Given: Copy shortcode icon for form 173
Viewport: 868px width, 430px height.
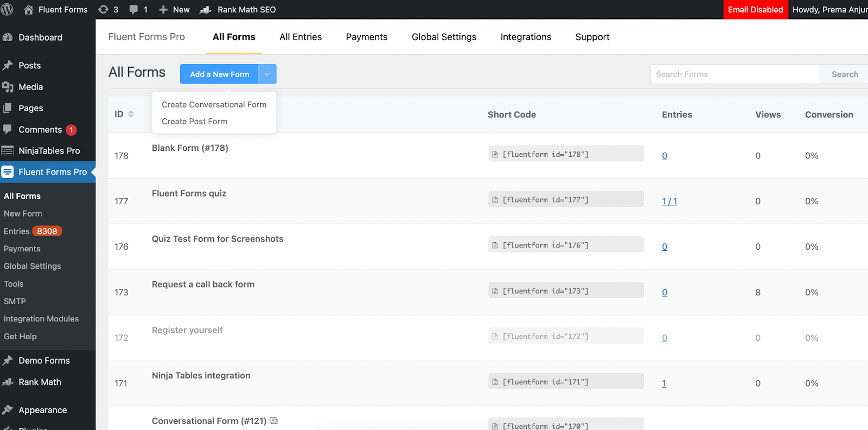Looking at the screenshot, I should pyautogui.click(x=495, y=291).
